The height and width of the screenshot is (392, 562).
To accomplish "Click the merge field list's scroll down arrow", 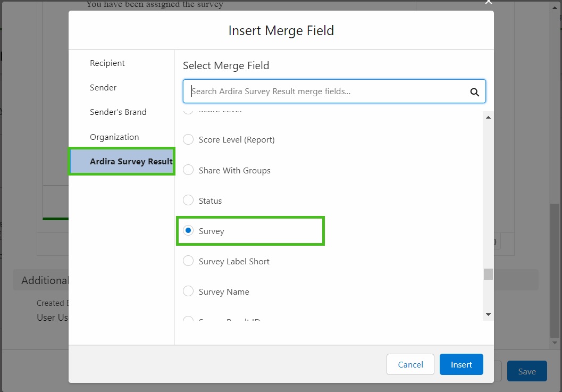I will click(x=488, y=314).
